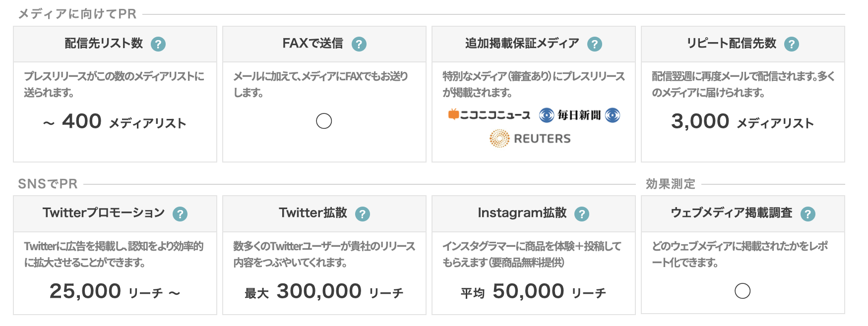This screenshot has height=326, width=868.
Task: Click help icon next to リピート配信先数
Action: [792, 44]
